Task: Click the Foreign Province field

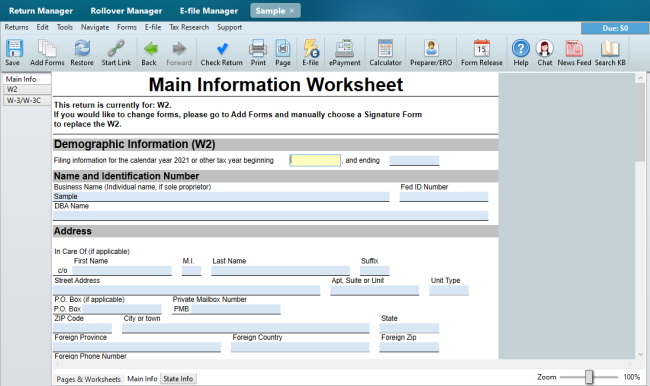Action: (137, 347)
